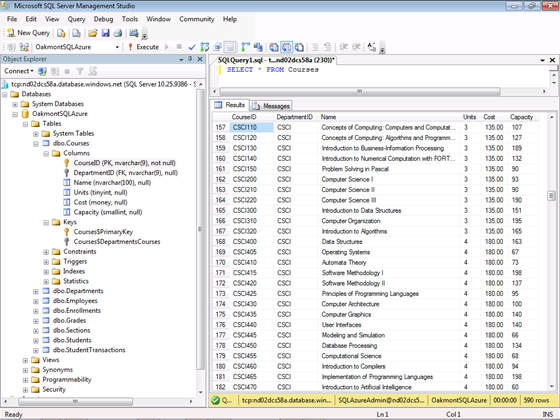
Task: Open Object Explorer window position dropdown
Action: coord(181,59)
